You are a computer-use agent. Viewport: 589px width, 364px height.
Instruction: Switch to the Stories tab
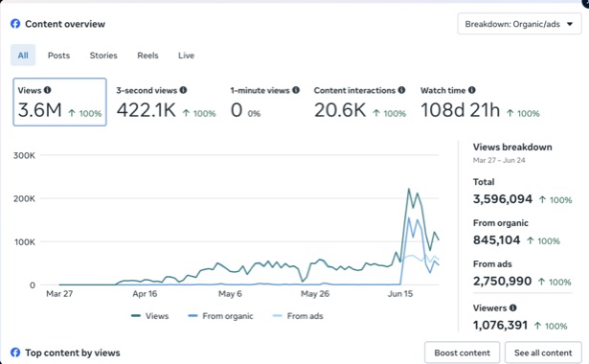point(103,56)
